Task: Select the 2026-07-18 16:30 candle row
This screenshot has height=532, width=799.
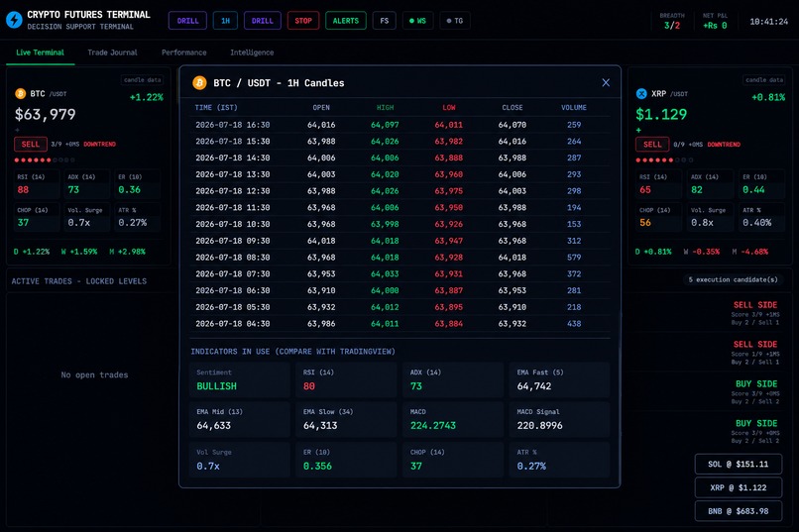Action: [x=399, y=125]
